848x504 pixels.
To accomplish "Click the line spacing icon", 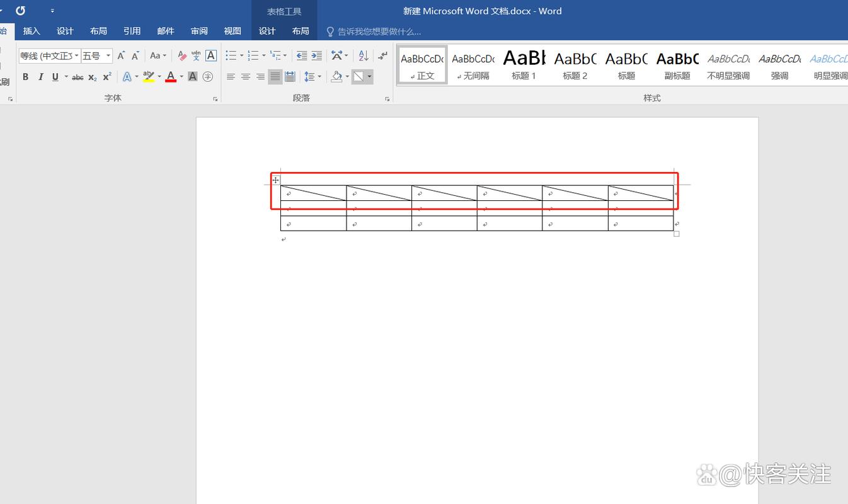I will coord(309,77).
